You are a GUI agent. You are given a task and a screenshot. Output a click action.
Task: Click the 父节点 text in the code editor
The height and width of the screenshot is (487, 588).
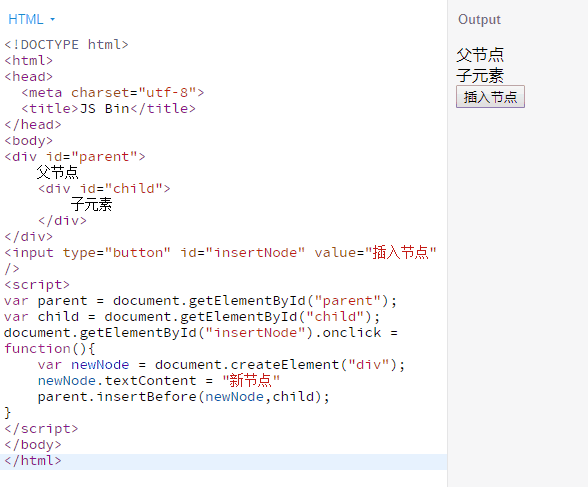(57, 172)
